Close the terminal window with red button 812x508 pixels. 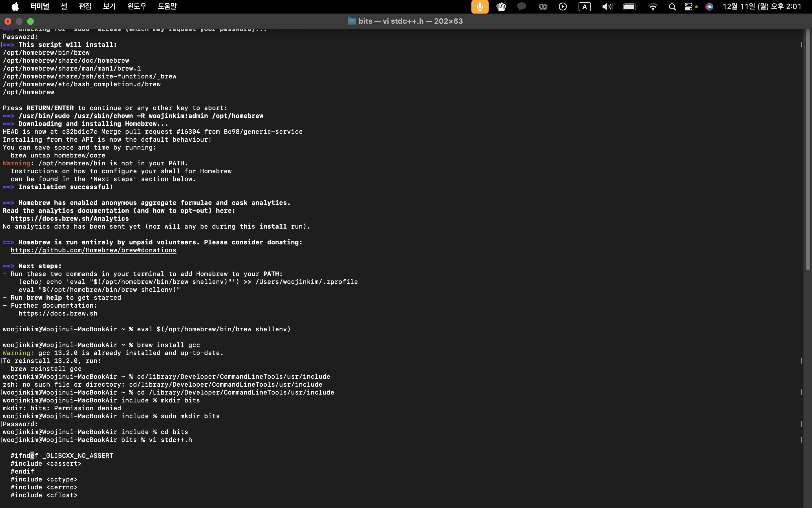coord(8,21)
